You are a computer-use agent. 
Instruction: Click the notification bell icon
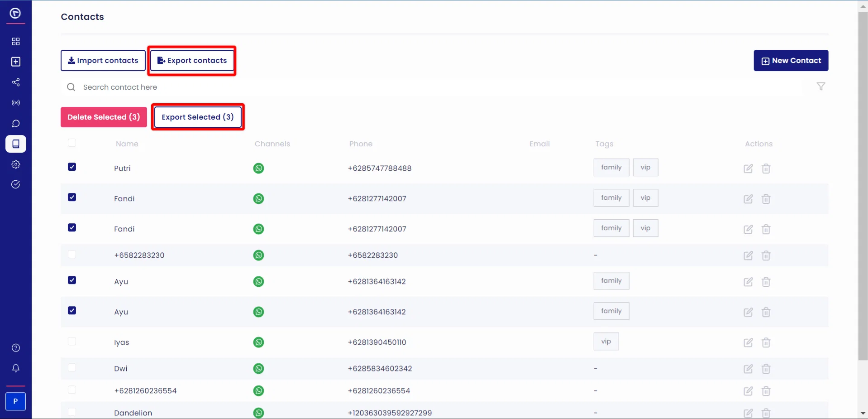[16, 368]
